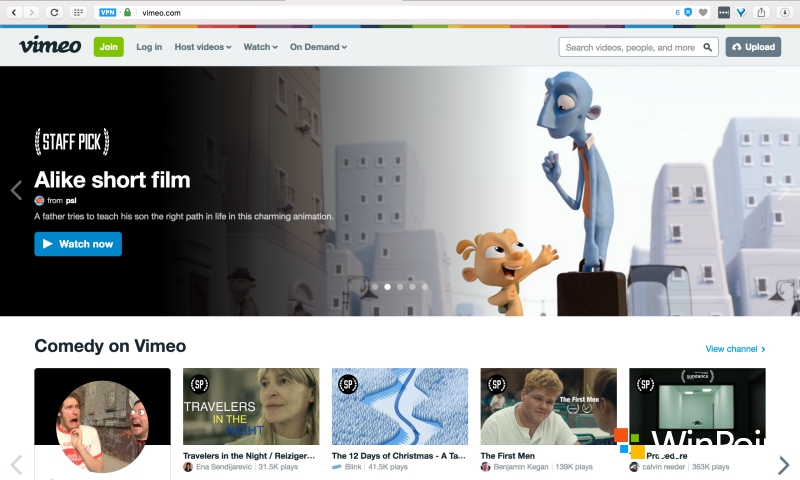This screenshot has height=480, width=800.
Task: Click Ena Sendijarevic avatar icon
Action: click(x=188, y=467)
